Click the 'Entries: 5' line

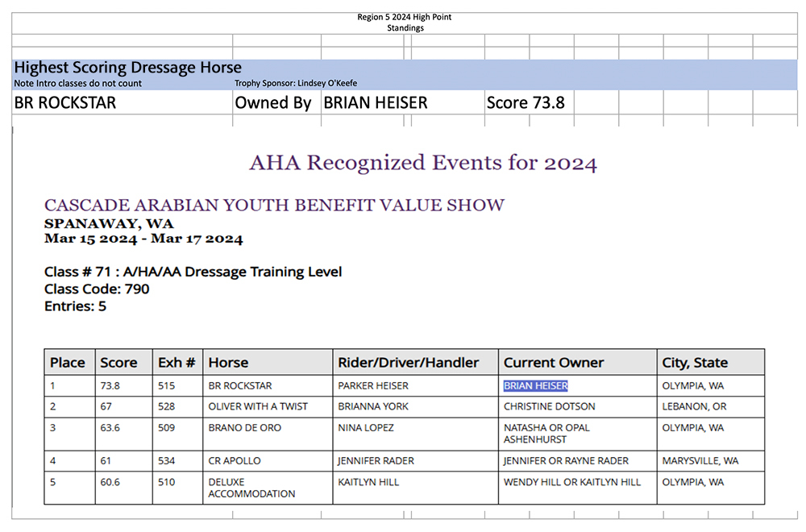pos(75,306)
